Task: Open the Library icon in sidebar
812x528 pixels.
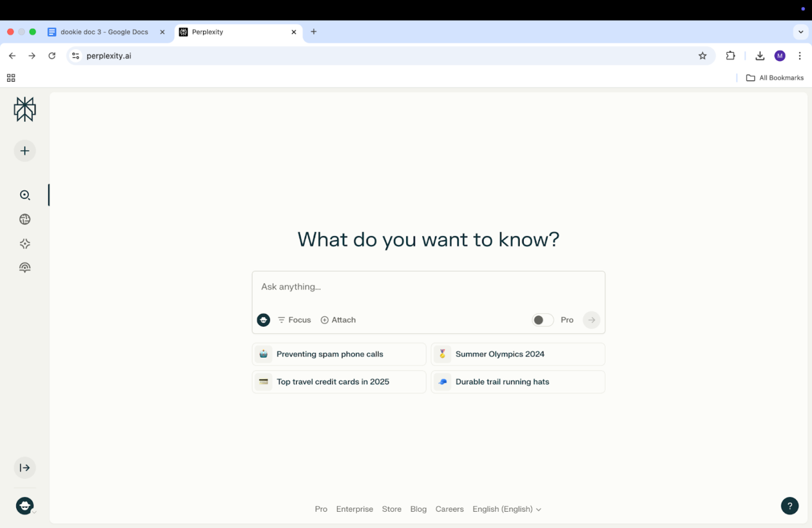Action: click(x=25, y=267)
